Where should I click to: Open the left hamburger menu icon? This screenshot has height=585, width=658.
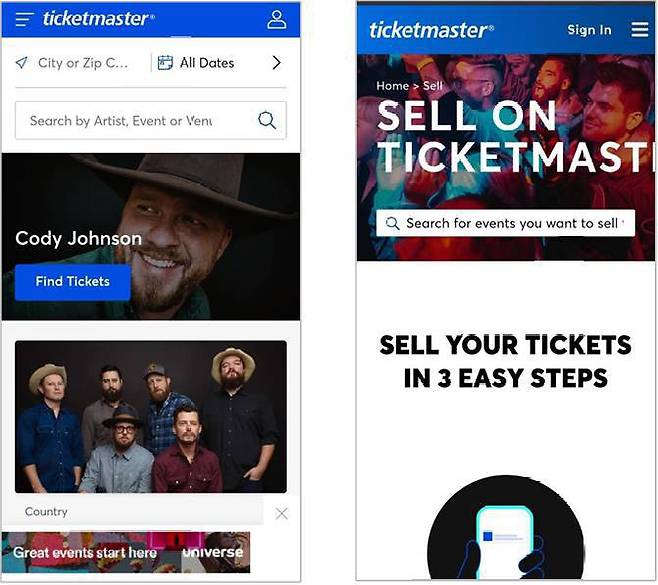24,19
